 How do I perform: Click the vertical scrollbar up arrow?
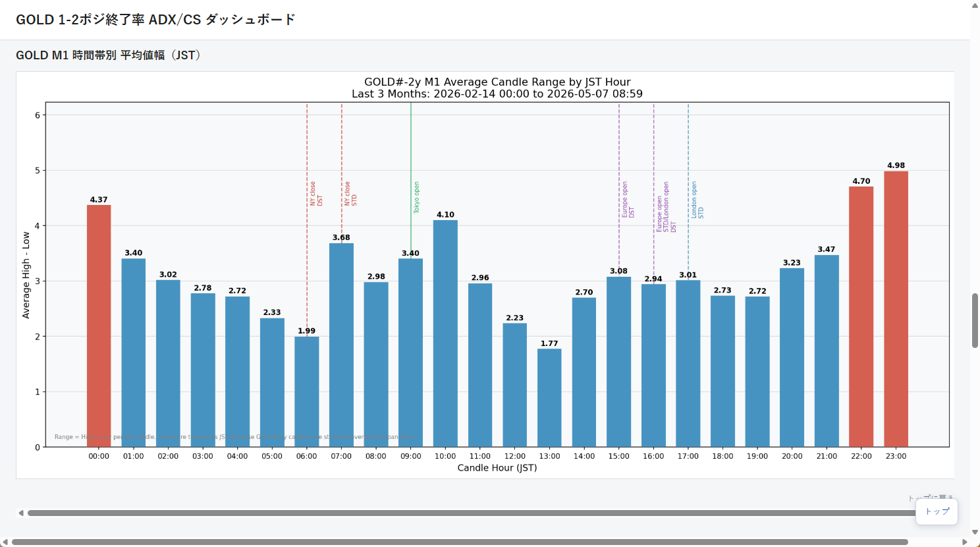coord(975,5)
